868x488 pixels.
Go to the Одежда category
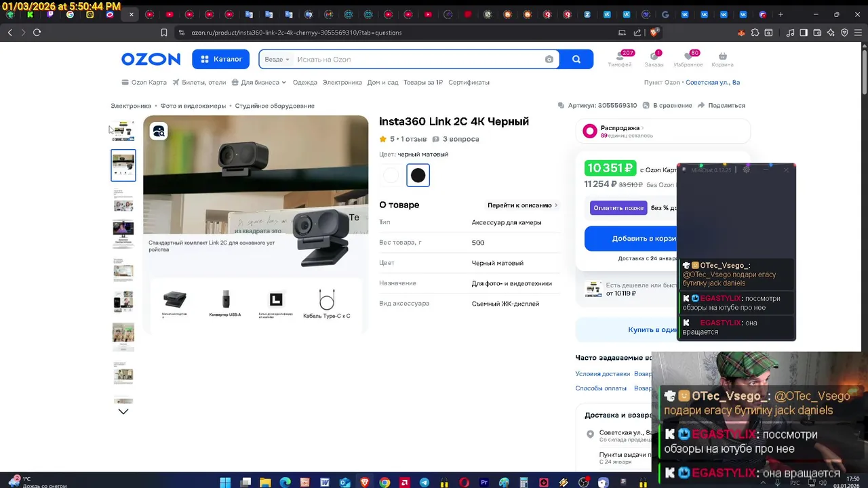305,83
